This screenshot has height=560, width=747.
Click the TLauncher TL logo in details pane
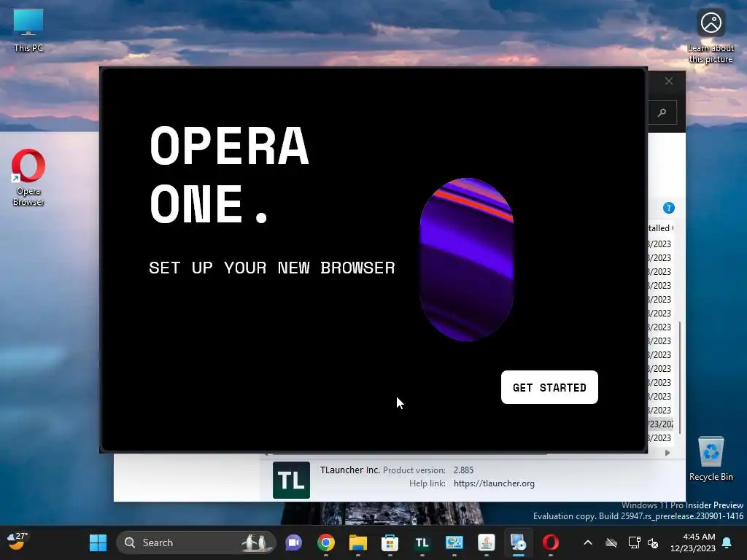291,480
